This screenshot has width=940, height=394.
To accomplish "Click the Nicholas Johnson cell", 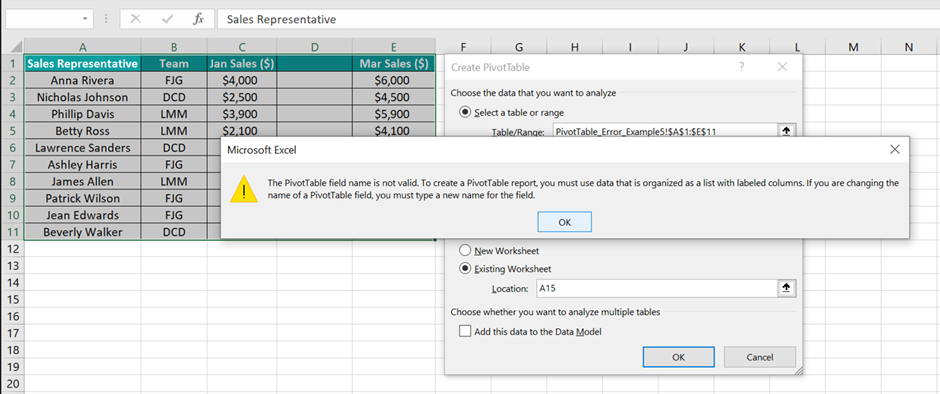I will point(83,97).
